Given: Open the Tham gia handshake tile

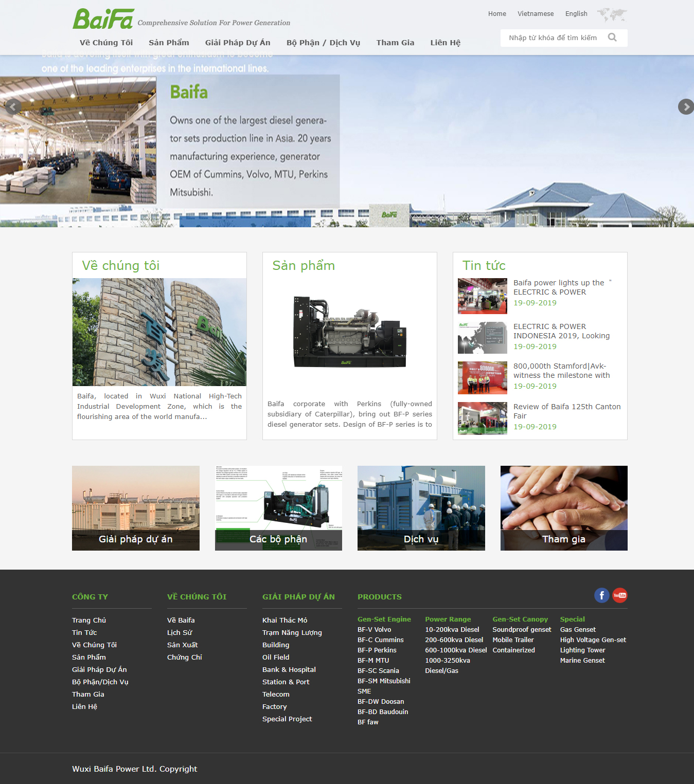Looking at the screenshot, I should coord(564,508).
